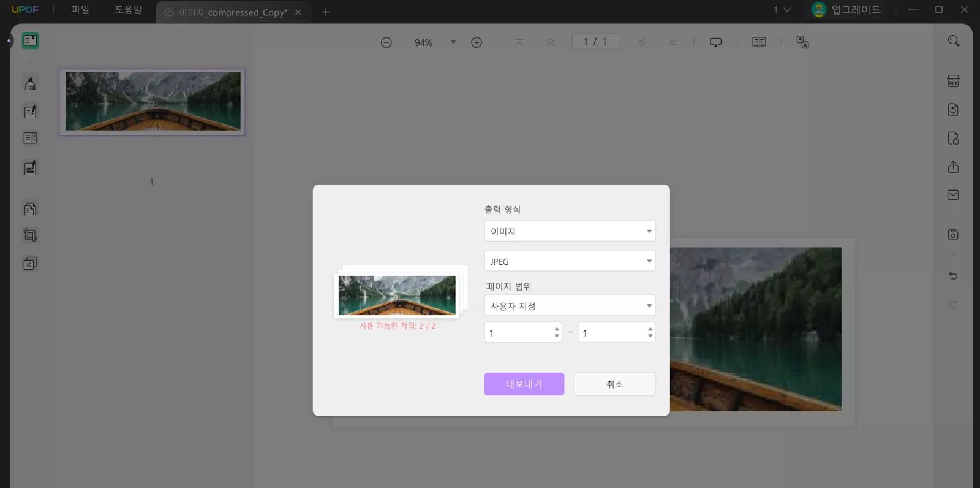Screen dimensions: 980x488
Task: Click the share file icon
Action: tap(953, 167)
